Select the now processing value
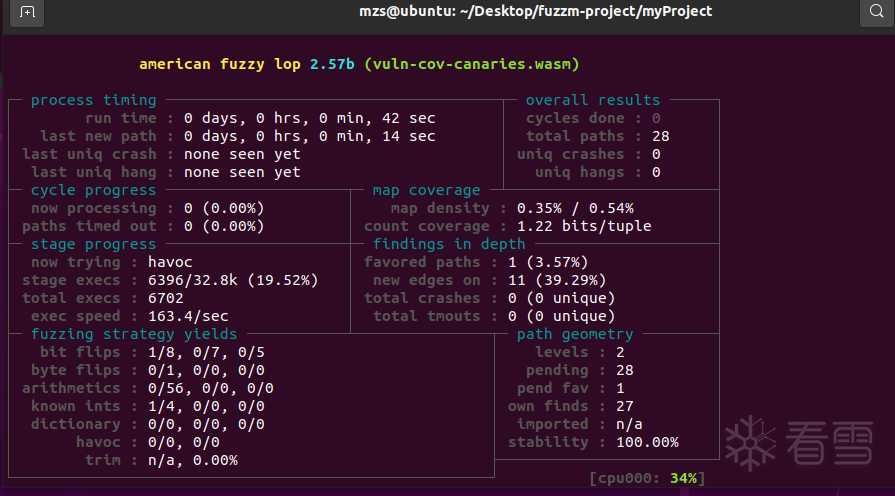Image resolution: width=895 pixels, height=496 pixels. click(x=224, y=208)
